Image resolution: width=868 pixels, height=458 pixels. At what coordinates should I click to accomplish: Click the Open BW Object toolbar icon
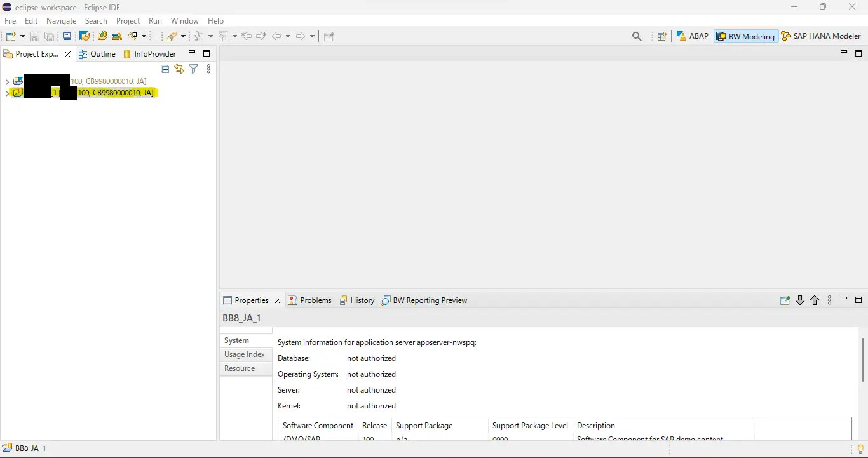click(102, 36)
